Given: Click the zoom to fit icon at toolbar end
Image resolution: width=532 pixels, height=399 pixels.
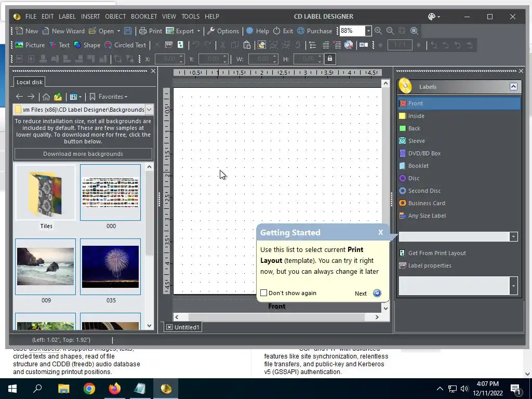Looking at the screenshot, I should [414, 31].
